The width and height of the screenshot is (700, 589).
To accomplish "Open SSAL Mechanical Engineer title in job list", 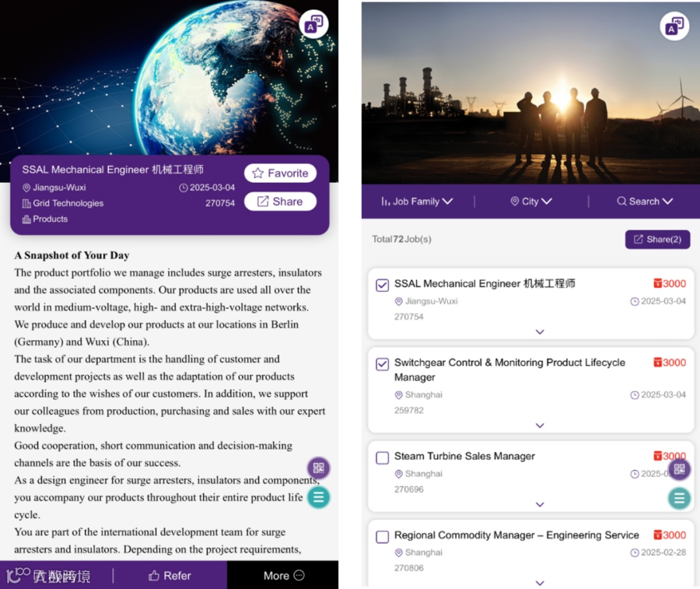I will pyautogui.click(x=484, y=284).
